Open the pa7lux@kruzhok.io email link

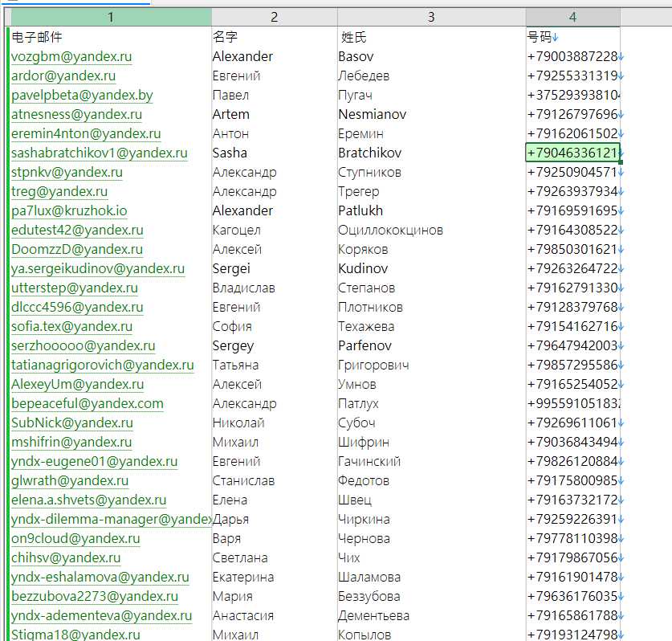click(69, 211)
